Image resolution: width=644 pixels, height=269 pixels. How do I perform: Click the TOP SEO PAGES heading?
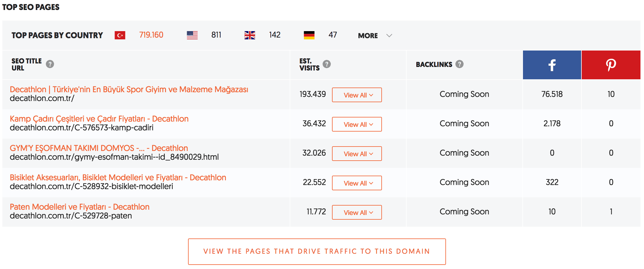tap(31, 7)
